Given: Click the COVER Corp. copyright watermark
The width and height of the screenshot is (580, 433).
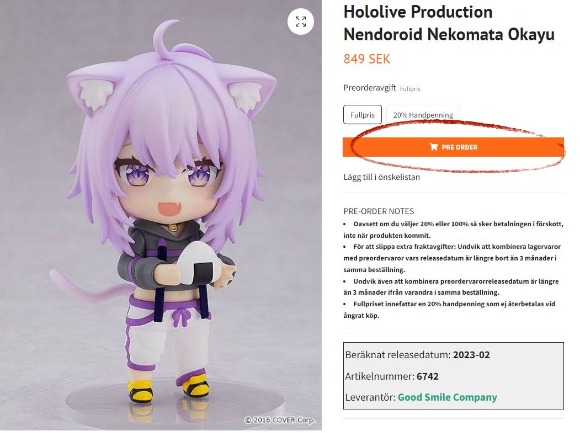Looking at the screenshot, I should pyautogui.click(x=280, y=420).
